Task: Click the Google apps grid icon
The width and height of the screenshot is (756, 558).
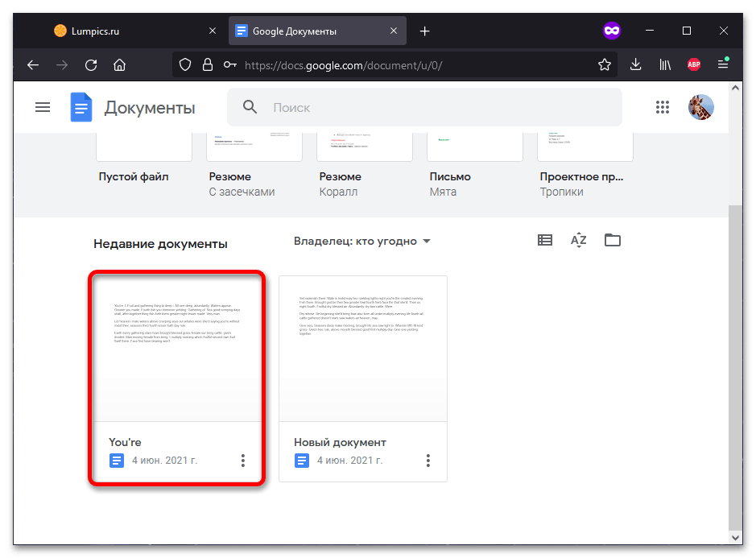Action: (663, 107)
